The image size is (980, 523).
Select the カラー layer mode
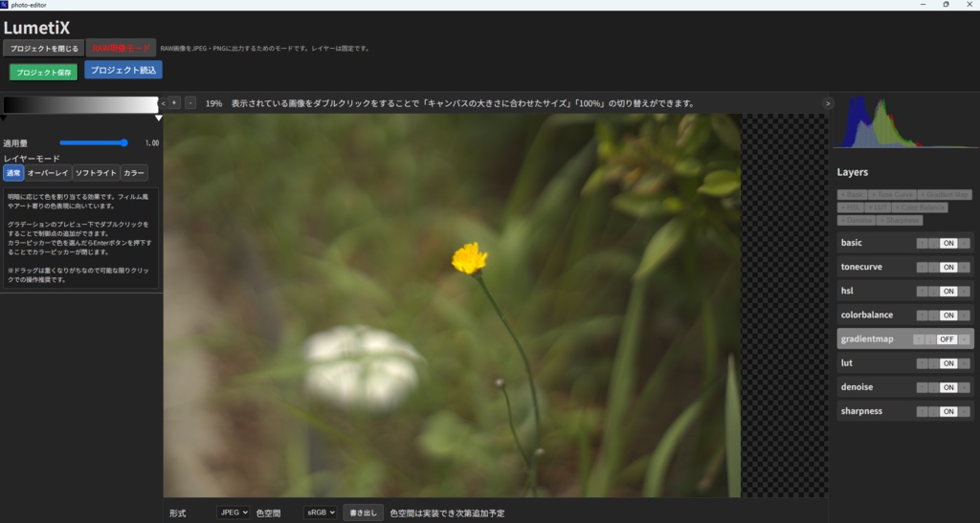[134, 173]
